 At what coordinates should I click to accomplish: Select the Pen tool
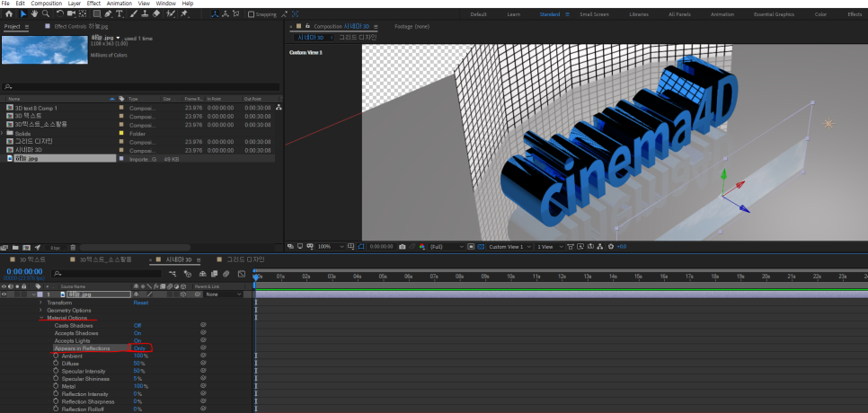109,13
